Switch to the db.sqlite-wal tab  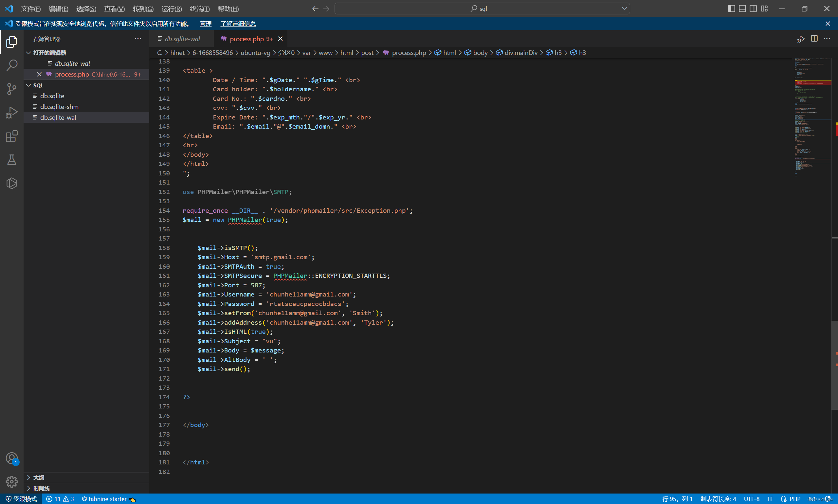(182, 39)
